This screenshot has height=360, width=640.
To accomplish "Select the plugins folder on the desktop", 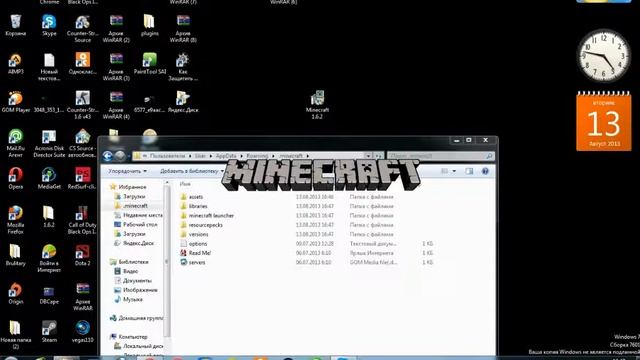I will pos(149,25).
